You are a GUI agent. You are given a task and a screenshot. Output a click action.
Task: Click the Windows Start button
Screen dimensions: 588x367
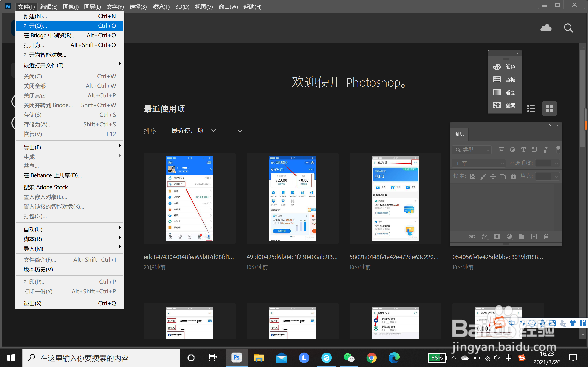11,358
